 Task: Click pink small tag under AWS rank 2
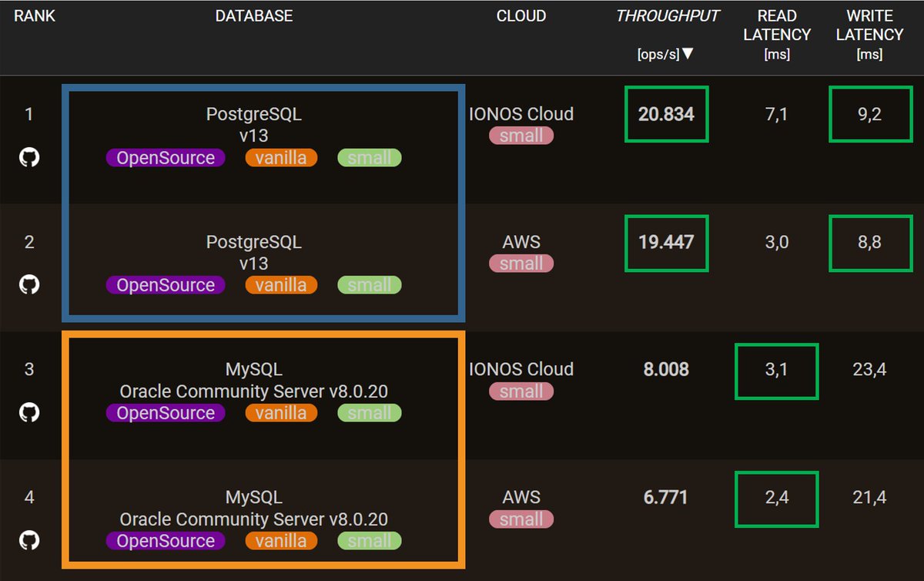click(x=521, y=264)
